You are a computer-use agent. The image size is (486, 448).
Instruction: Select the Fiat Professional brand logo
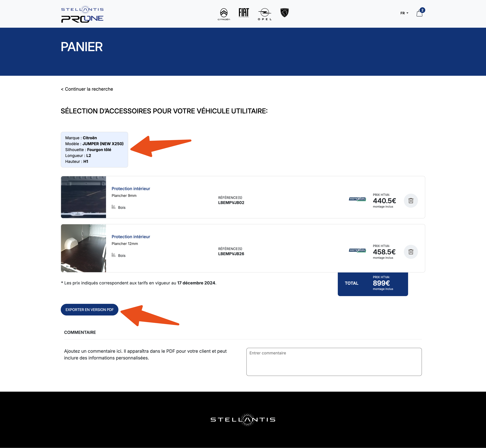(244, 13)
